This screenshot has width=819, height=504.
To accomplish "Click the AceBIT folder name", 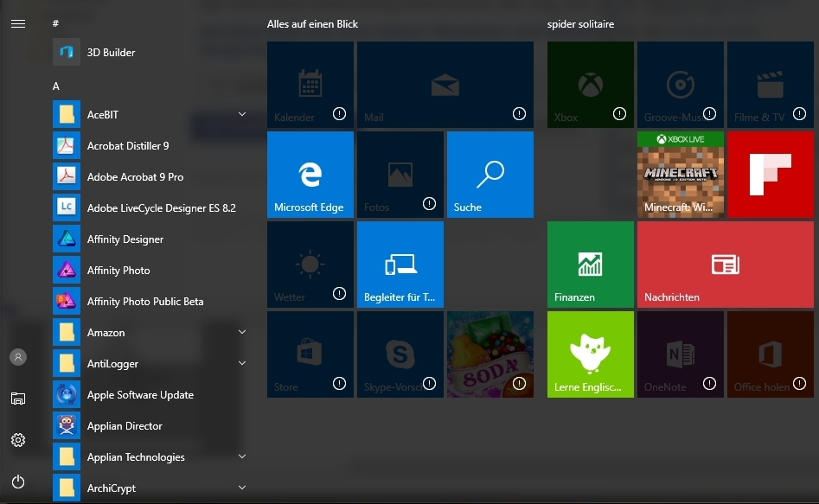I will click(x=102, y=114).
